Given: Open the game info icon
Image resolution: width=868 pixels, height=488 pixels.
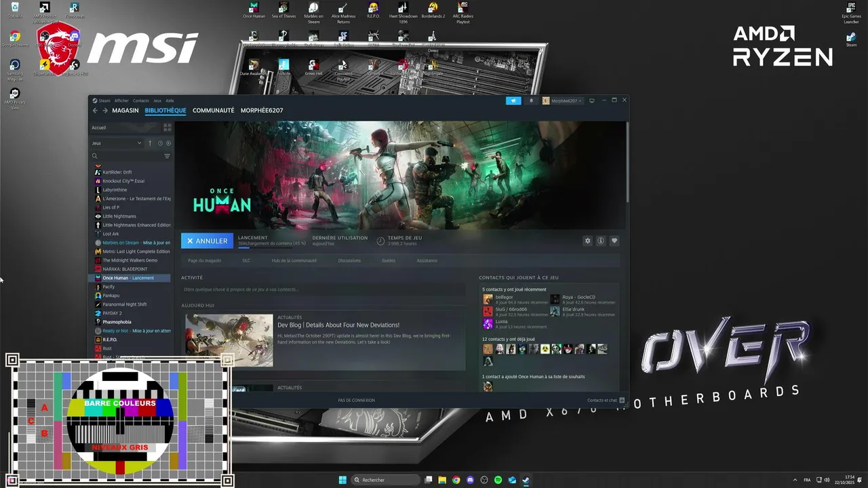Looking at the screenshot, I should click(x=601, y=241).
